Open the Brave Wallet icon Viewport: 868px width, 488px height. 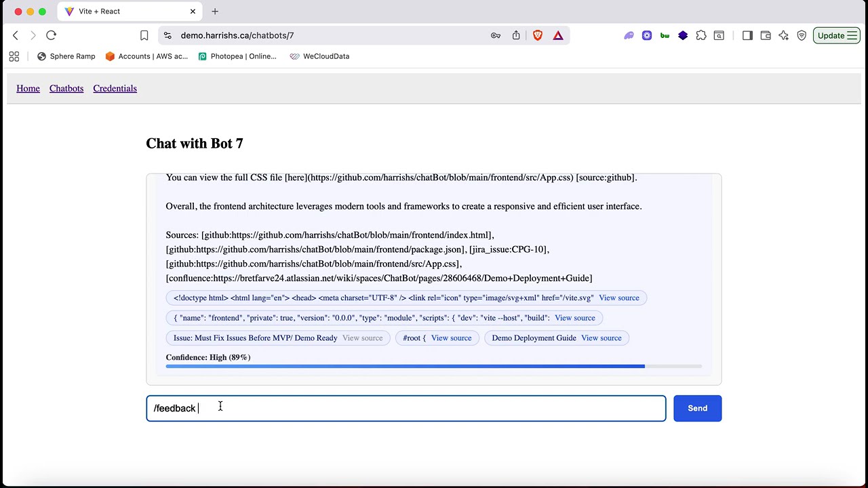(766, 35)
